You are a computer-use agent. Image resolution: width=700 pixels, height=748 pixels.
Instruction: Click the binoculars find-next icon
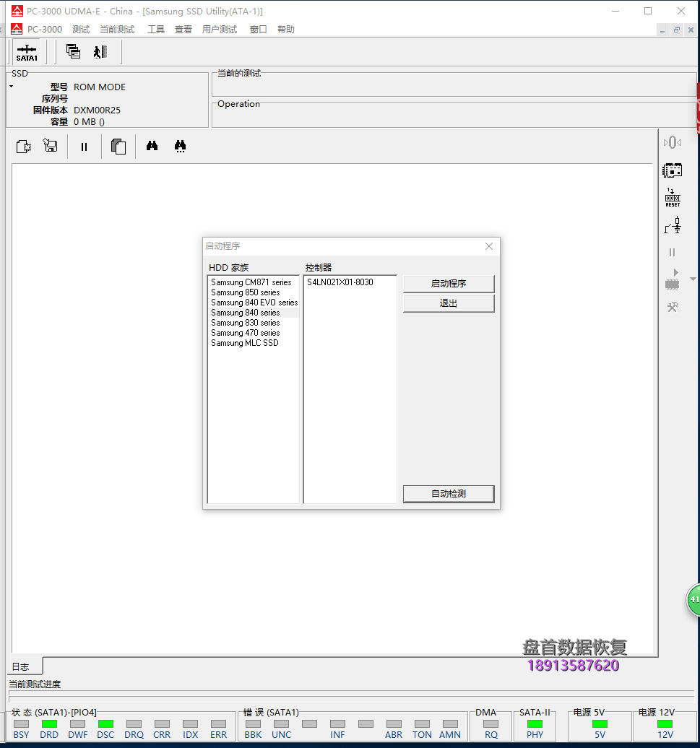coord(180,146)
